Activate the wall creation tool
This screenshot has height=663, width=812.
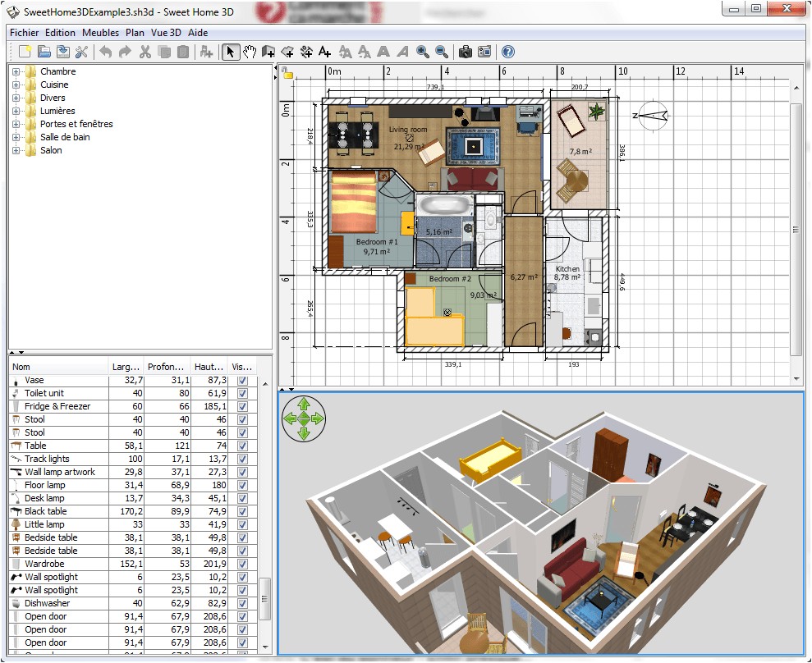(x=268, y=51)
